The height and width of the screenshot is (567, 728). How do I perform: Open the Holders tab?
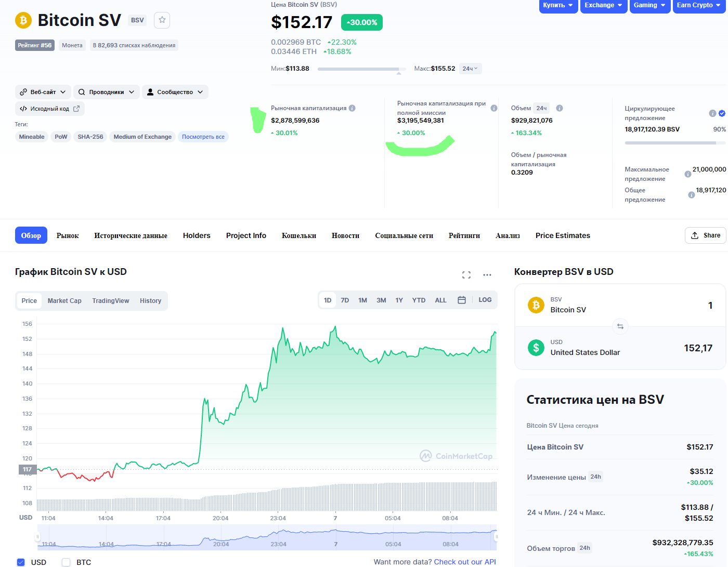(x=197, y=235)
